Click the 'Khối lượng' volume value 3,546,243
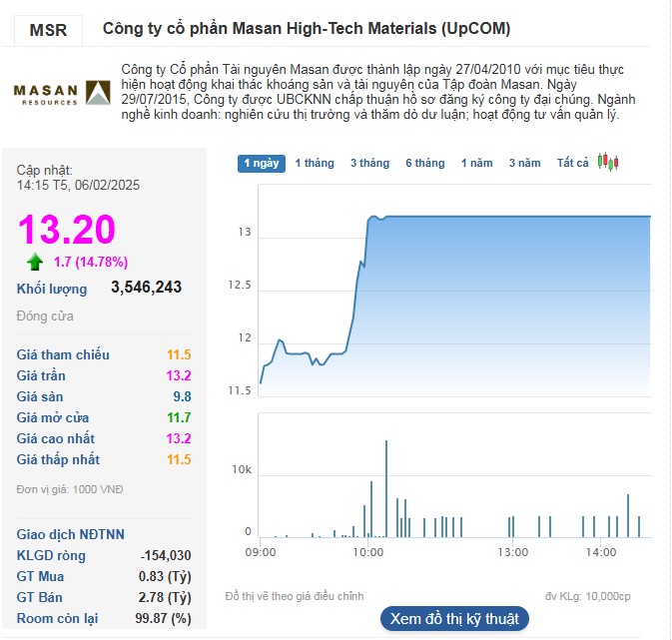This screenshot has width=672, height=640. (x=146, y=288)
